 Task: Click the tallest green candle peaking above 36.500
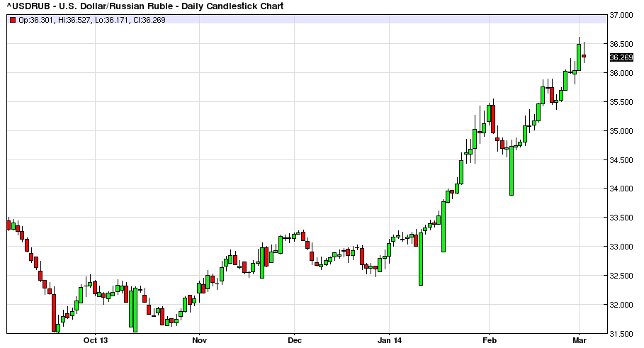pyautogui.click(x=579, y=57)
